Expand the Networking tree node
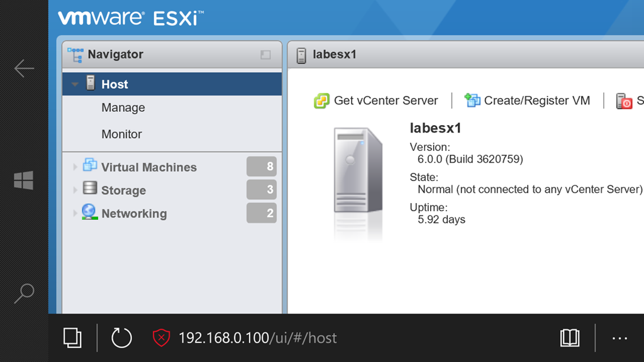 pyautogui.click(x=75, y=213)
